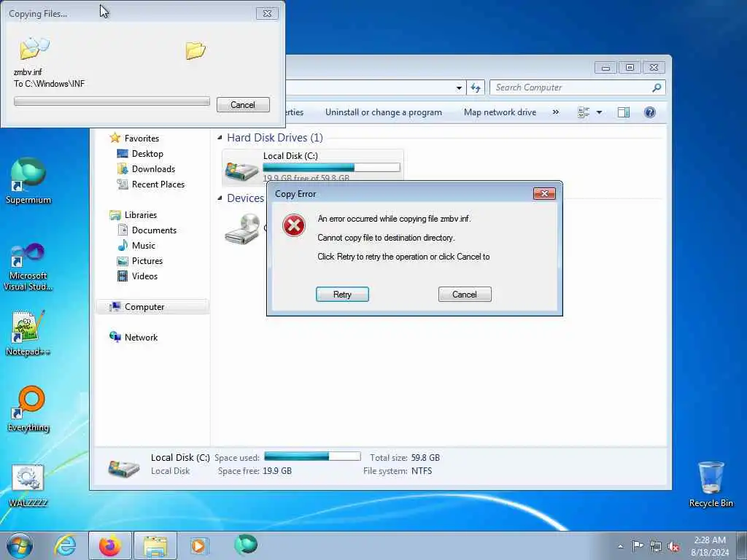This screenshot has height=560, width=747.
Task: Collapse Hard Disk Drives group
Action: 220,138
